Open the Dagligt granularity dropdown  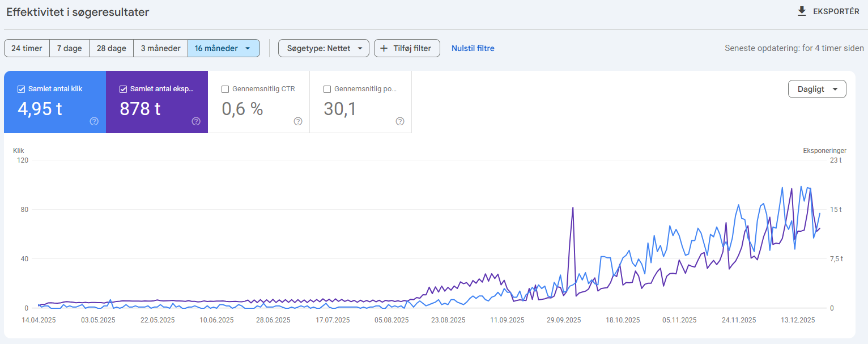pyautogui.click(x=817, y=89)
